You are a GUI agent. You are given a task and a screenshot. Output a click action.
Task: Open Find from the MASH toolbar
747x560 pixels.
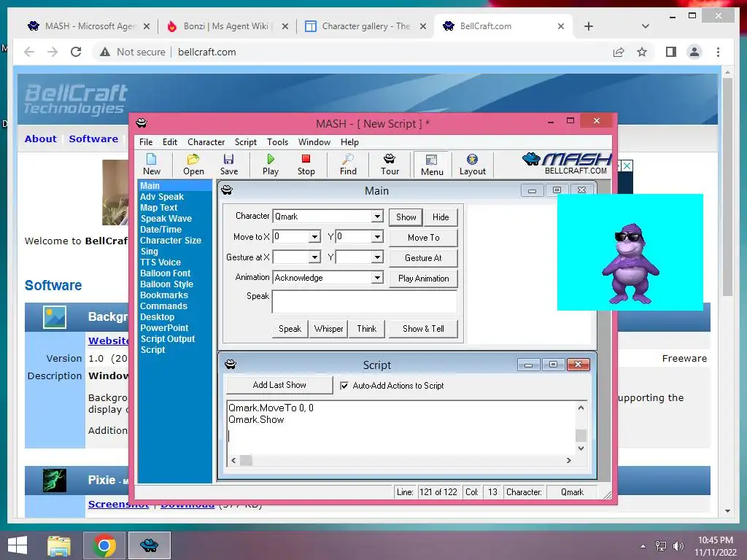[348, 164]
